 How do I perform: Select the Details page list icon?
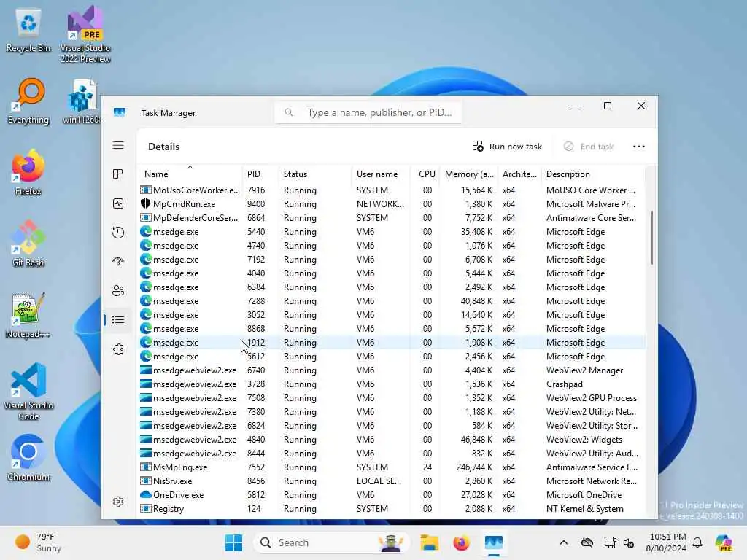(x=118, y=320)
